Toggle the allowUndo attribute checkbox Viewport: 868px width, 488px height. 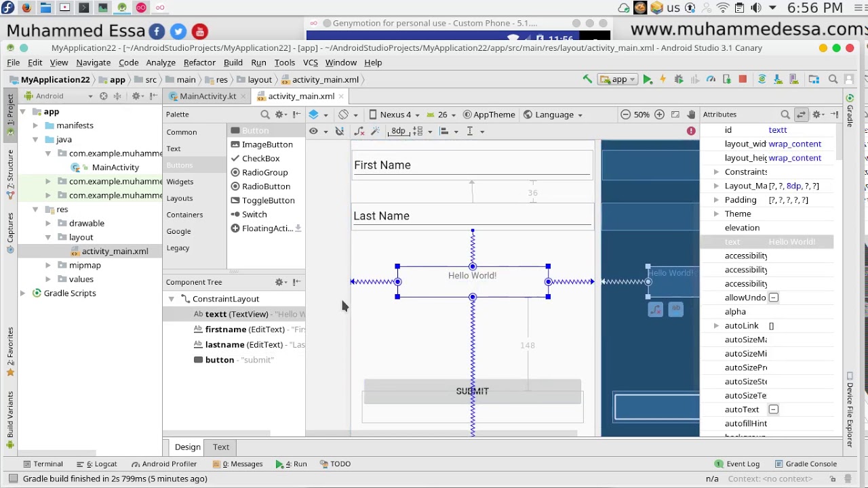pyautogui.click(x=773, y=298)
